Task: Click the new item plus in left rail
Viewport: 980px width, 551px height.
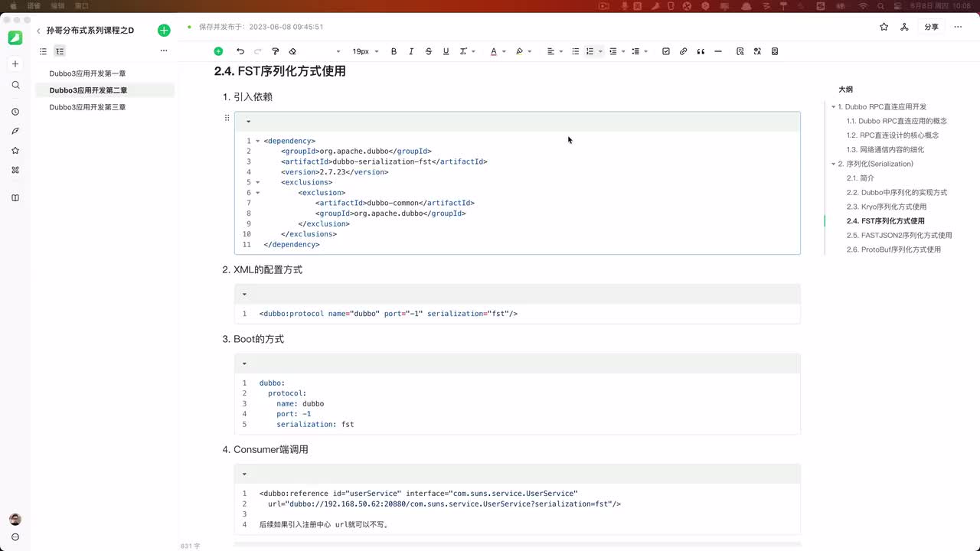Action: coord(15,64)
